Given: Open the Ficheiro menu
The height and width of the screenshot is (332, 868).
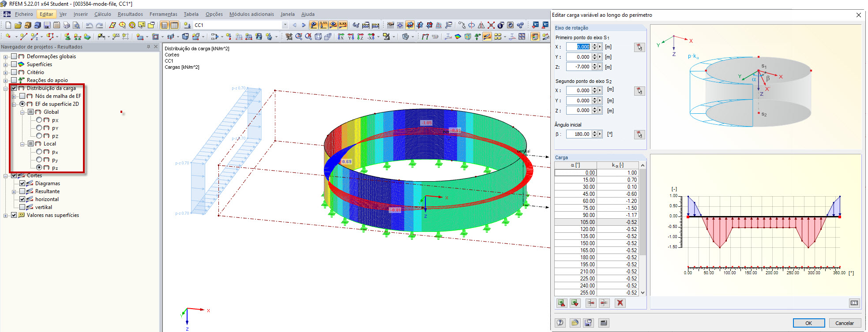Looking at the screenshot, I should click(24, 14).
